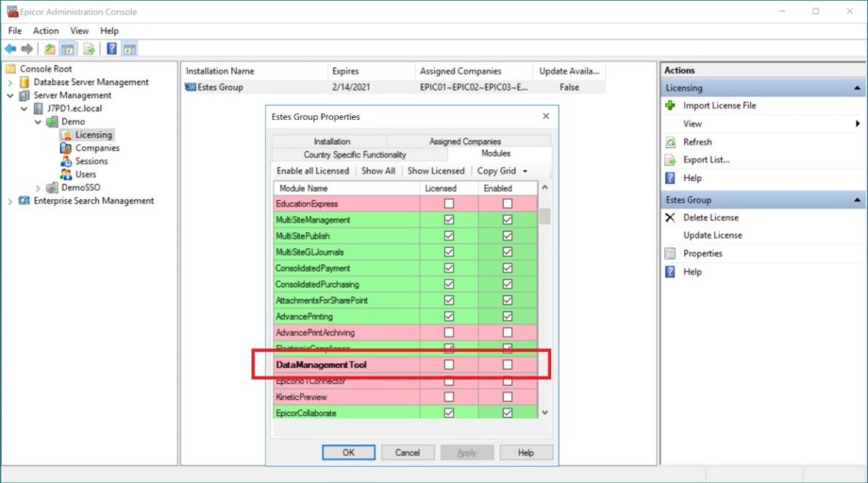Viewport: 868px width, 483px height.
Task: Click the Forward arrow toolbar icon
Action: coord(26,49)
